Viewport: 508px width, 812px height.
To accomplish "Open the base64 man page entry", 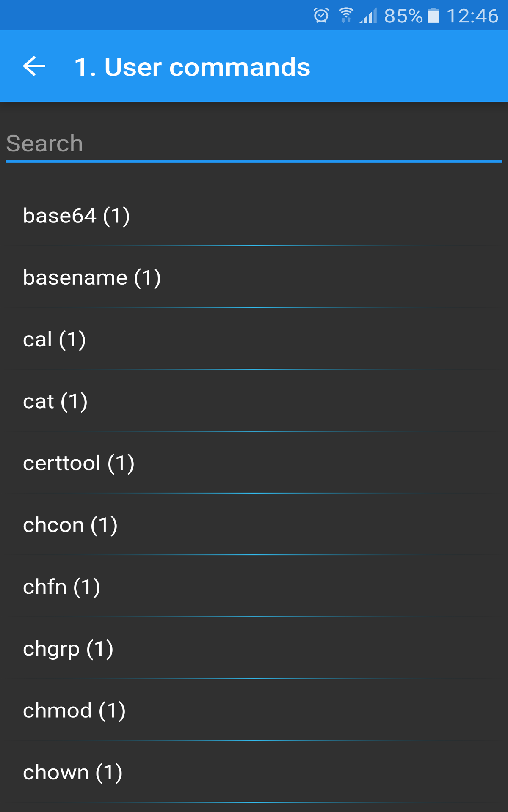I will click(77, 216).
